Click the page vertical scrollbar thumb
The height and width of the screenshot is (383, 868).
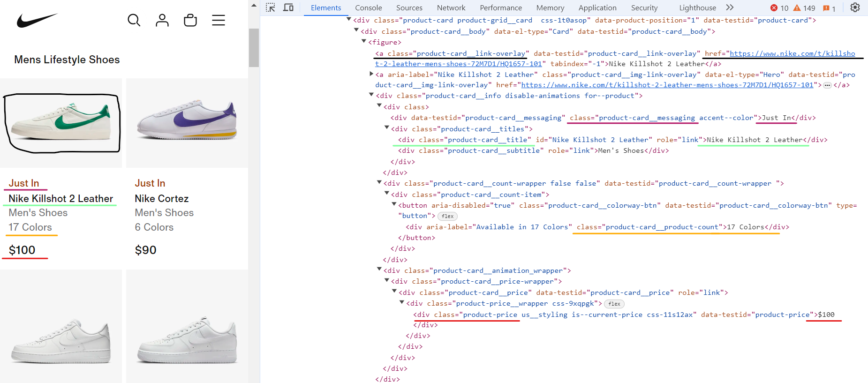coord(254,48)
